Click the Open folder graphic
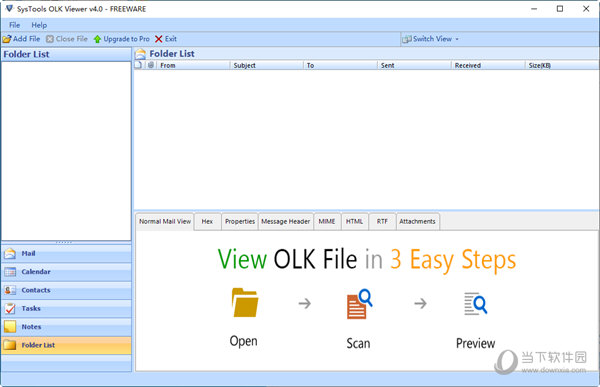This screenshot has height=387, width=600. pos(245,303)
